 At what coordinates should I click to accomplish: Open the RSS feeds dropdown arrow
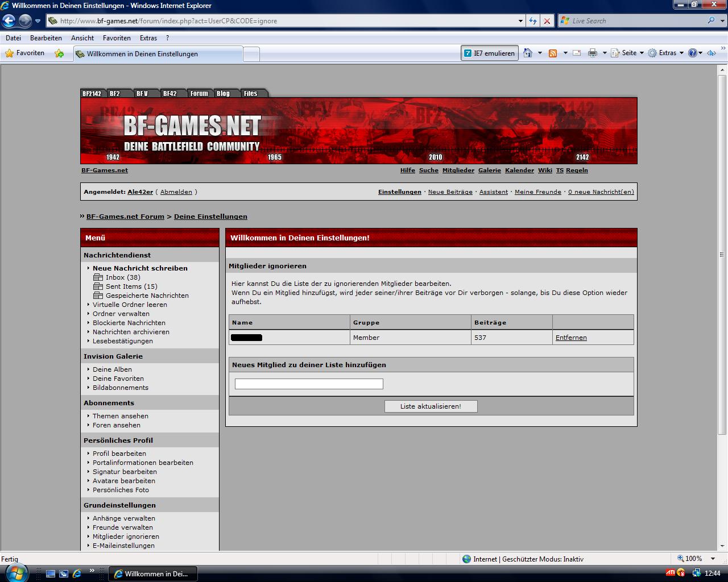(565, 53)
